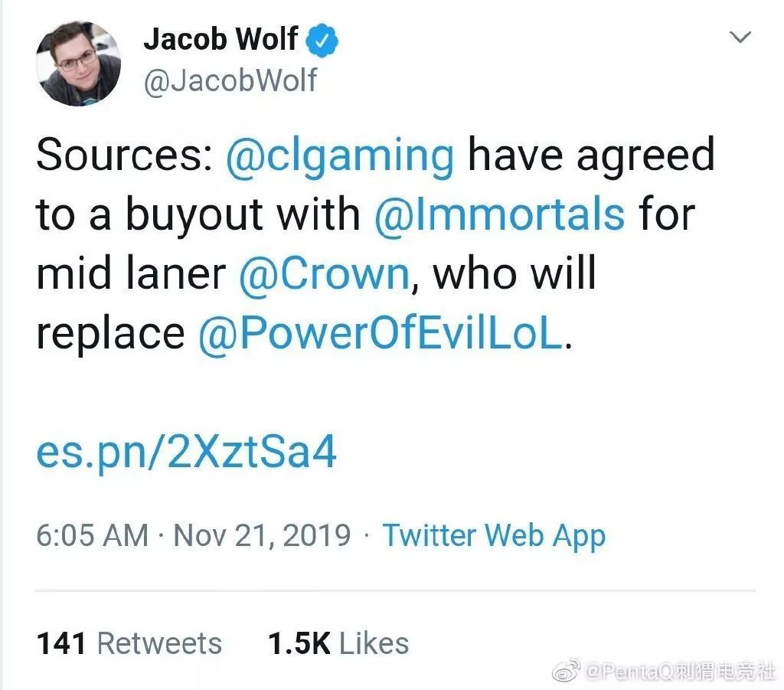Viewport: 784px width, 690px height.
Task: Click the "have agreed" tweet text
Action: (x=590, y=155)
